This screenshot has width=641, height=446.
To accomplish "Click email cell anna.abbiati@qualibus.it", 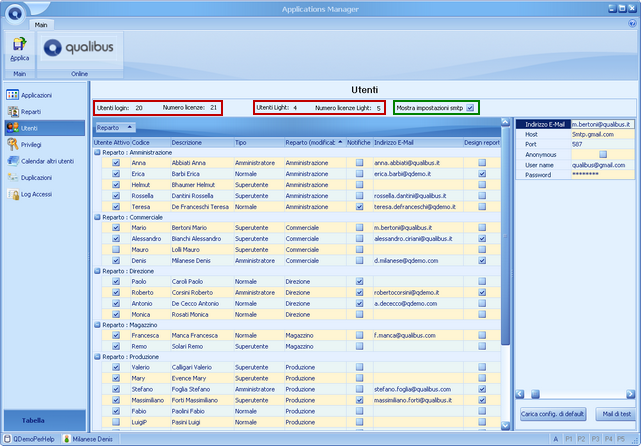I will pos(418,163).
